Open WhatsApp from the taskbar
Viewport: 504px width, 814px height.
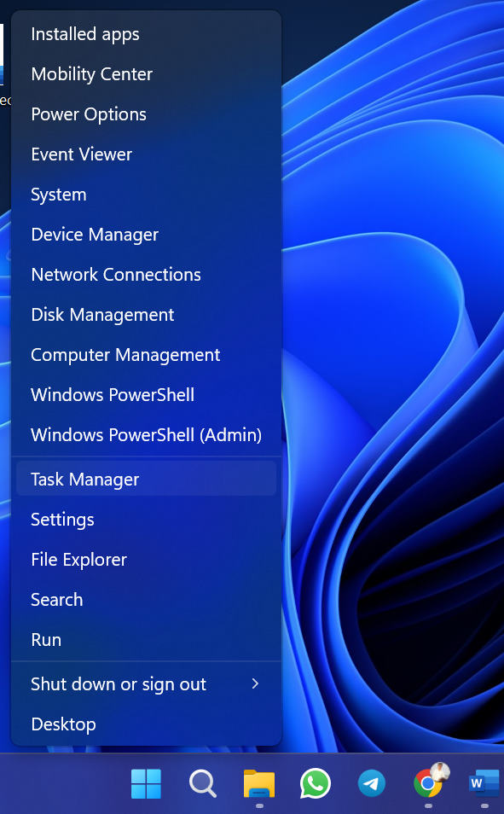pos(315,784)
